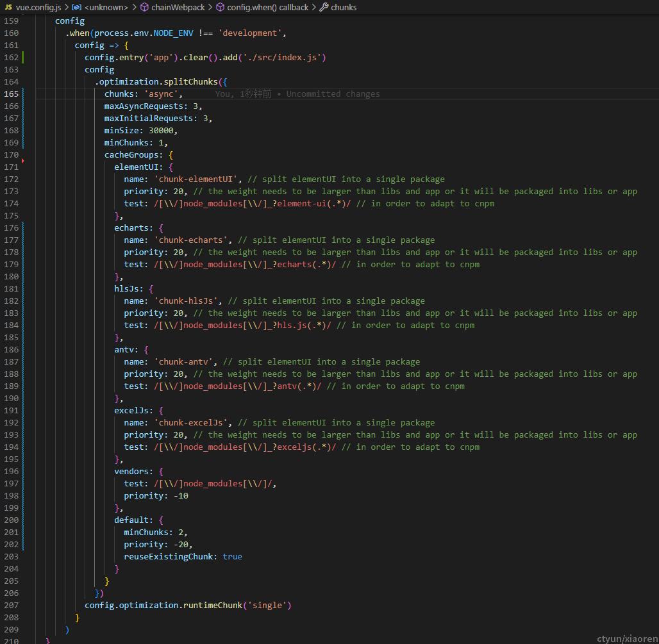Click the blame text 'Uncommitted changes' on line 165
Image resolution: width=659 pixels, height=644 pixels.
[x=333, y=94]
